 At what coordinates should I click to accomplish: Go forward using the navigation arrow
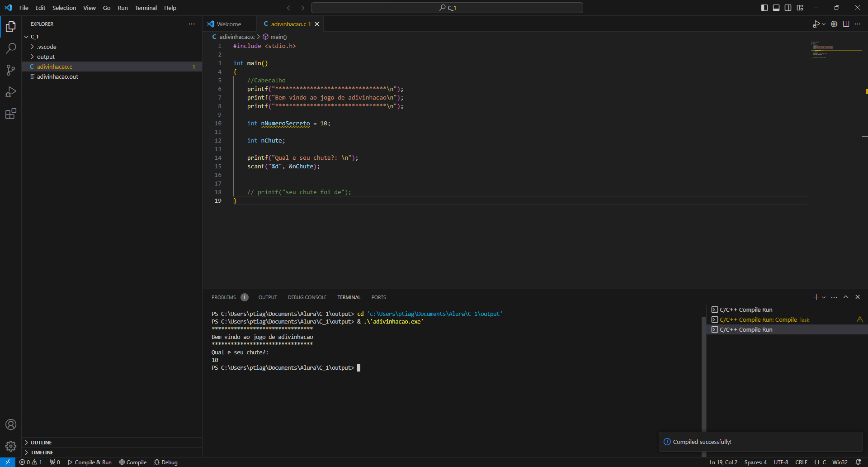click(302, 8)
